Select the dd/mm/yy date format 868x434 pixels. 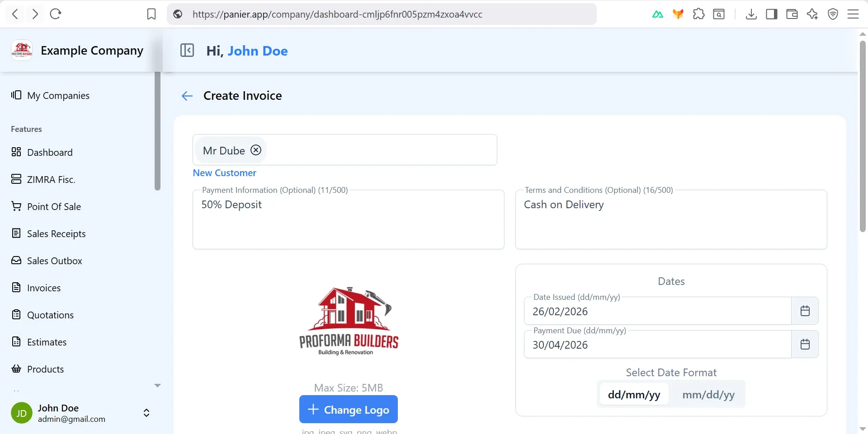click(634, 395)
